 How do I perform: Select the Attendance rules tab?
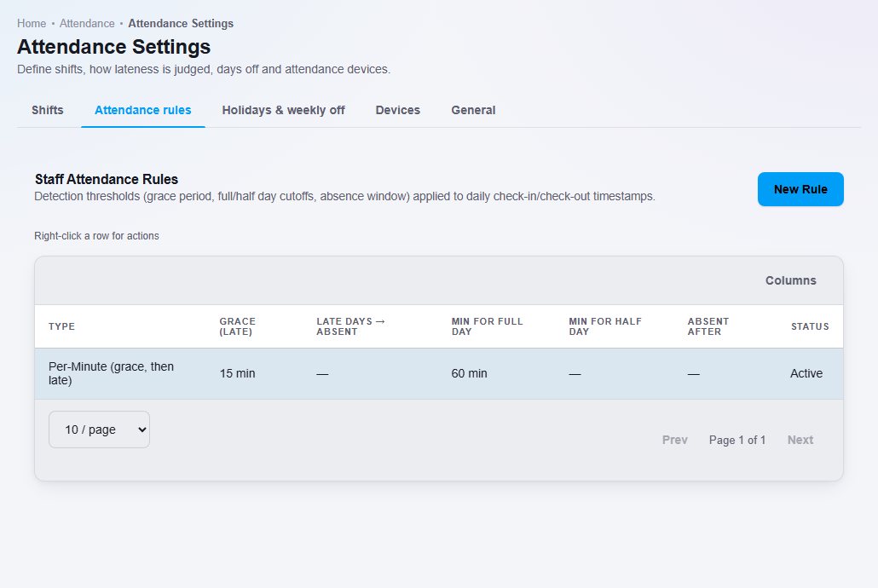(x=143, y=110)
